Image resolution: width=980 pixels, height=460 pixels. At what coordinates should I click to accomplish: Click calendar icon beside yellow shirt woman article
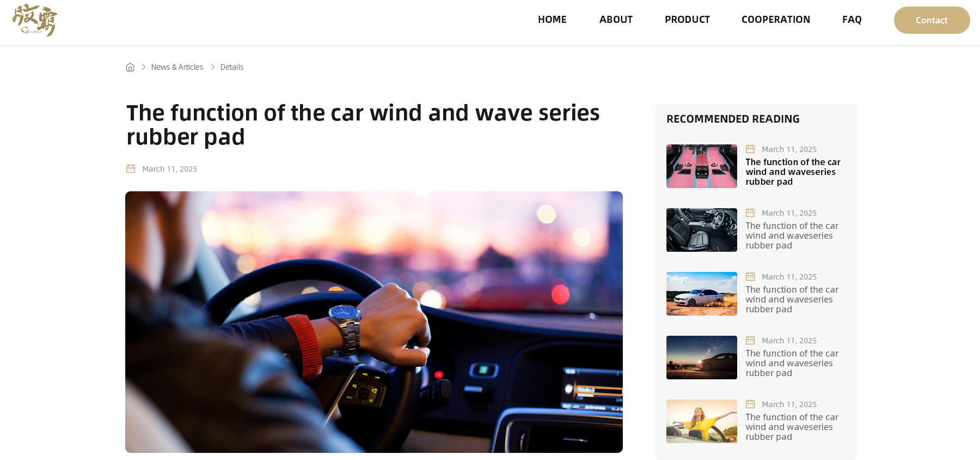click(750, 404)
